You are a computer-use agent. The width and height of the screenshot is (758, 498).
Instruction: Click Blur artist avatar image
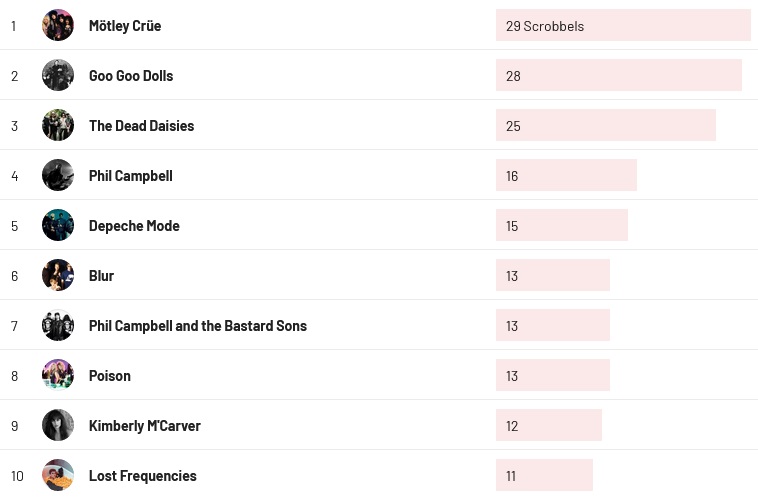[58, 275]
